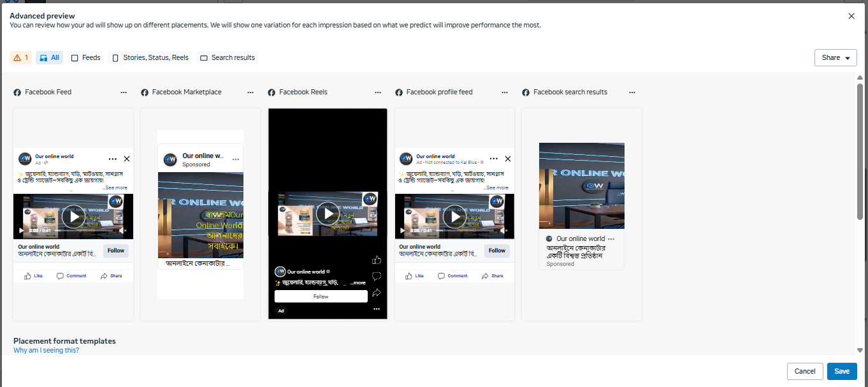868x387 pixels.
Task: Click the Sponsored label in the search results preview
Action: (560, 264)
